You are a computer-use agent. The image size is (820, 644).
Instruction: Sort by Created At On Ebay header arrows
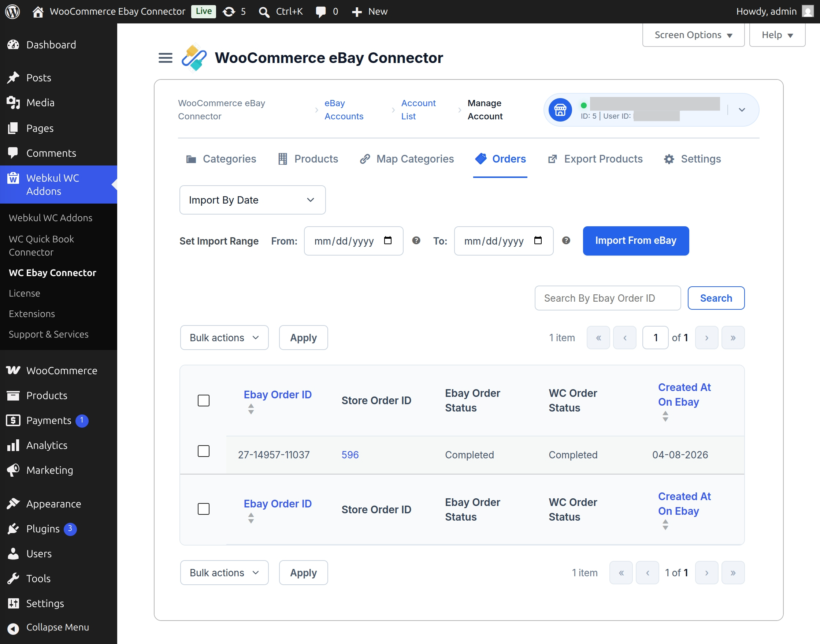(x=665, y=416)
